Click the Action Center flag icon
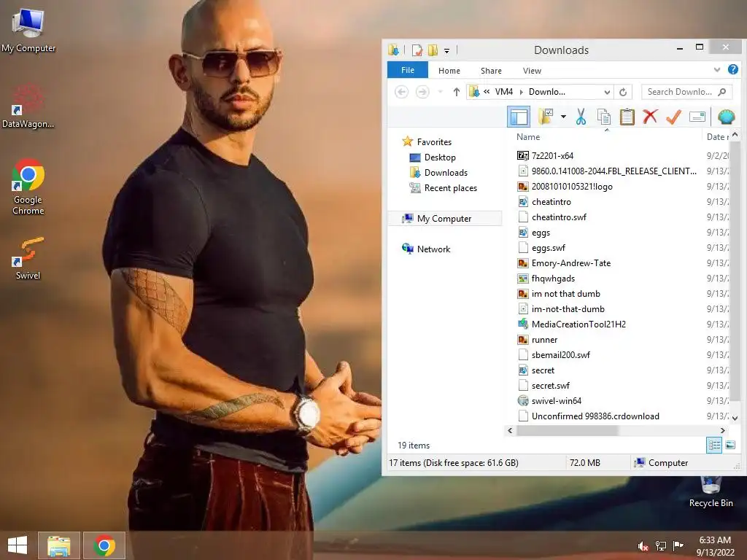 click(x=678, y=545)
